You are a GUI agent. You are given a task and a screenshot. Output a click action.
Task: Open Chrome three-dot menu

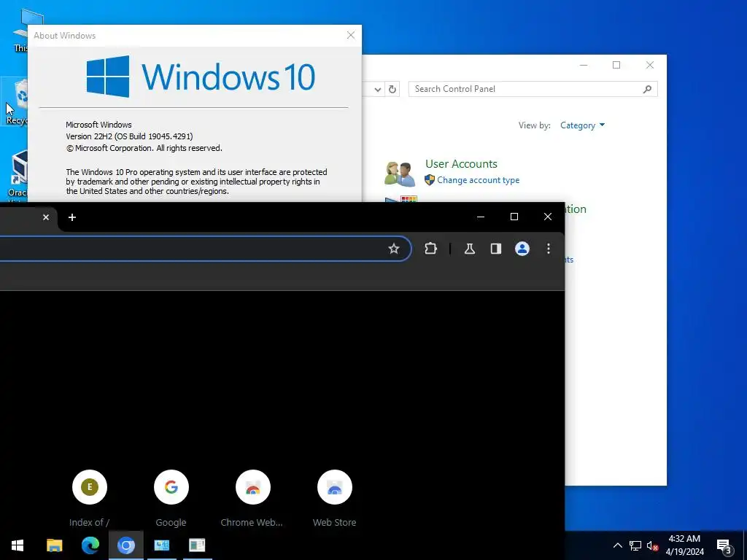[549, 249]
